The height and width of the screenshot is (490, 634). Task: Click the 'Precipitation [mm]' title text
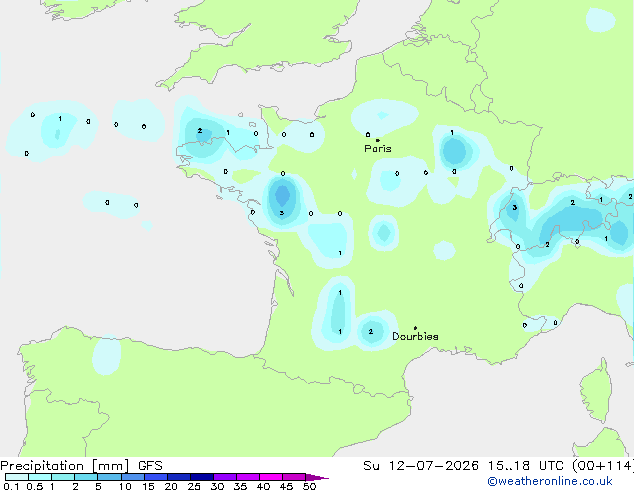pyautogui.click(x=65, y=466)
